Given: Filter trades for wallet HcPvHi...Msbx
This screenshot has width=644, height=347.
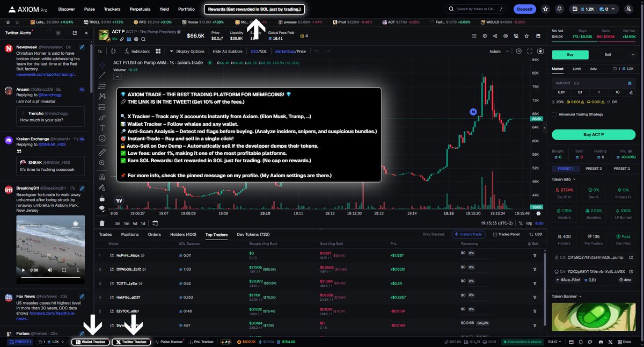Looking at the screenshot, I should point(535,255).
